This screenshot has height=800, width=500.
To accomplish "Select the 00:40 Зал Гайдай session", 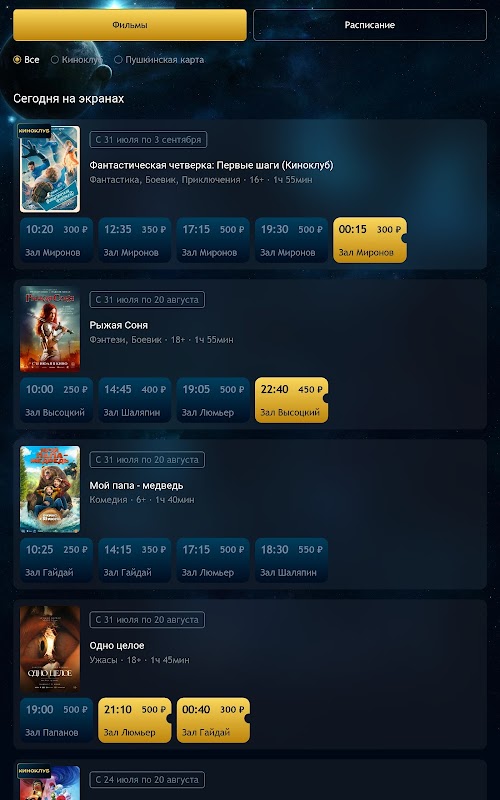I will pyautogui.click(x=213, y=720).
